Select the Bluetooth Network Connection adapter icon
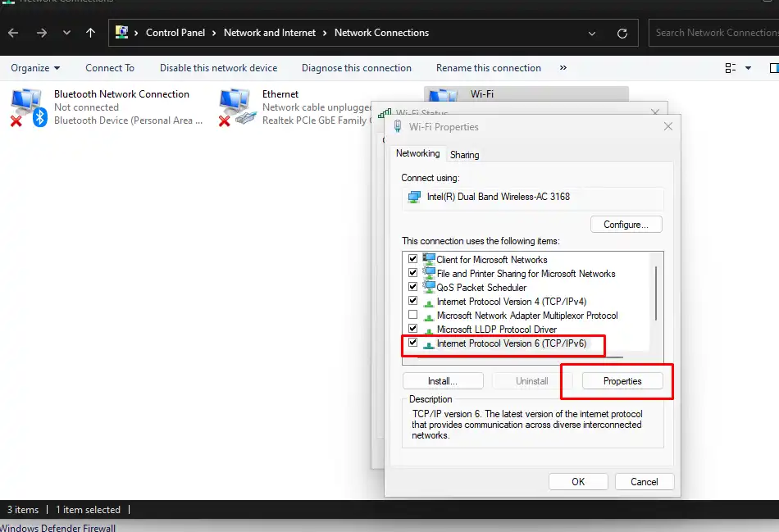Screen dimensions: 779x532 [x=29, y=107]
